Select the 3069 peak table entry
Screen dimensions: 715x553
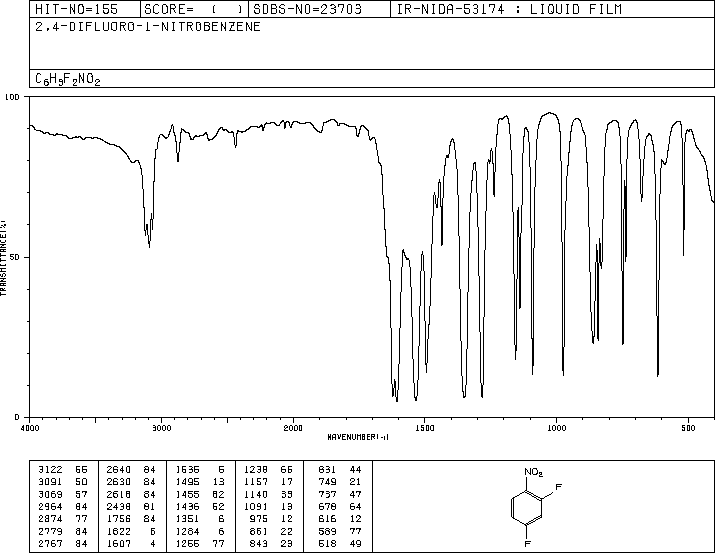[63, 494]
